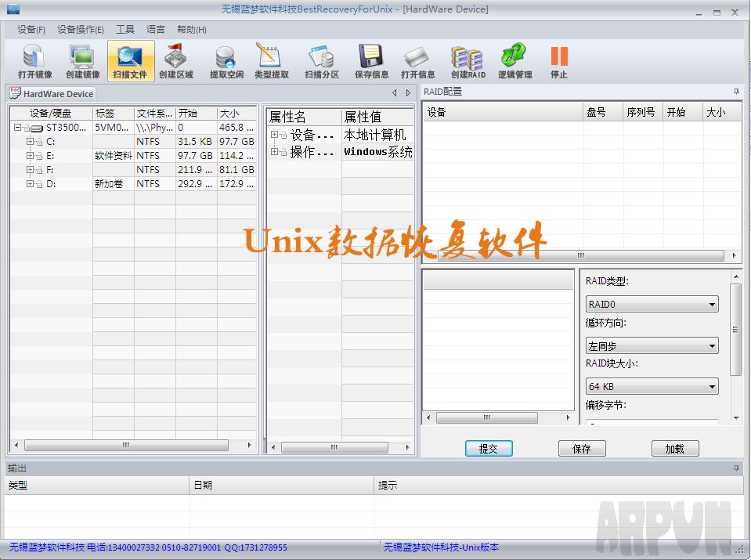Image resolution: width=751 pixels, height=560 pixels.
Task: Click the 创建镜像 (Create Image) toolbar icon
Action: tap(82, 61)
